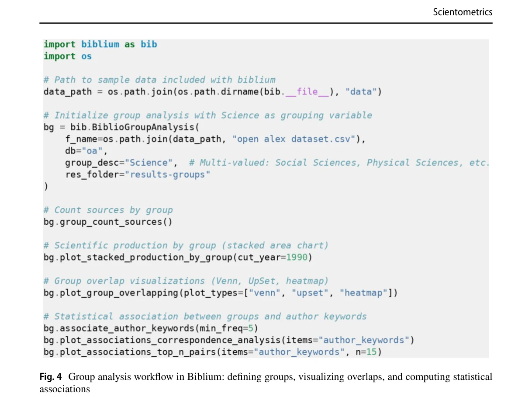The width and height of the screenshot is (532, 397).
Task: Click the cut_year value 1990
Action: tap(297, 257)
